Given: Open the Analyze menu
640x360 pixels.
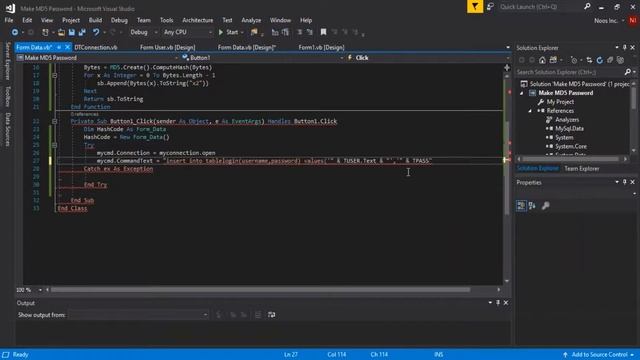Looking at the screenshot, I should coord(251,20).
